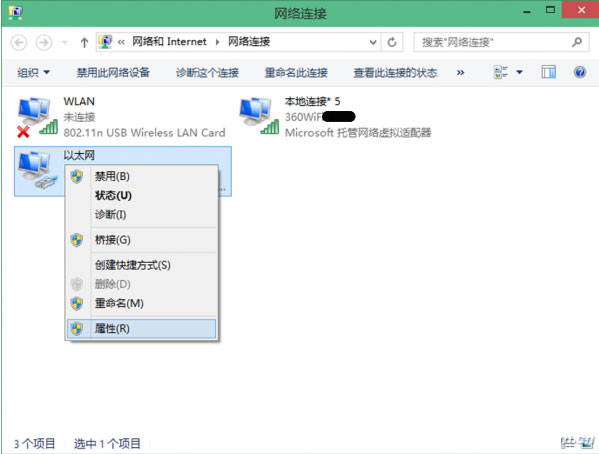599x454 pixels.
Task: Expand the address bar history dropdown
Action: click(373, 42)
